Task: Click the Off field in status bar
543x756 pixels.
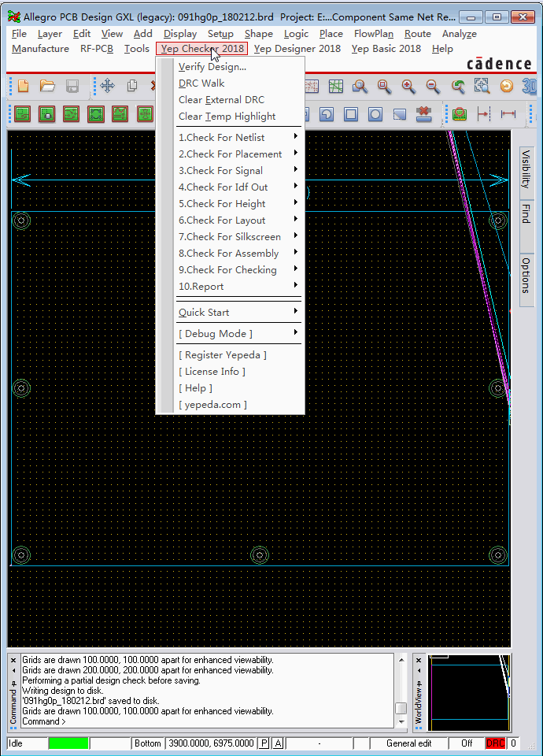Action: click(x=467, y=743)
